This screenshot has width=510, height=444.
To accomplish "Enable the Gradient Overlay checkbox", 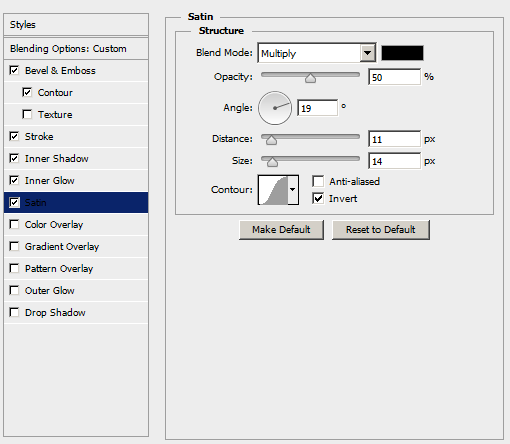I will click(14, 246).
